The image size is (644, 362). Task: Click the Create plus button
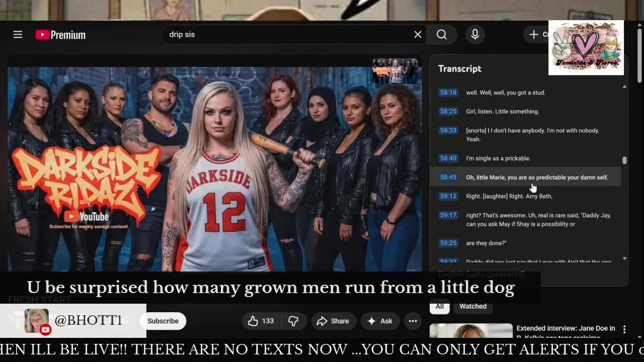click(x=536, y=34)
